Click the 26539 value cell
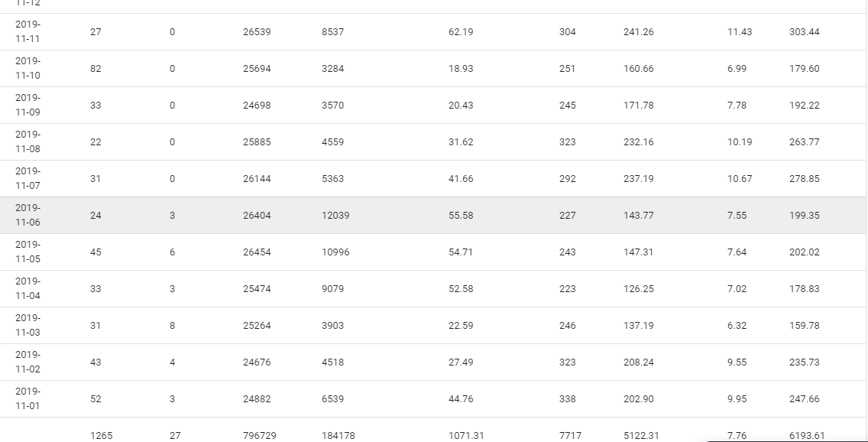Screen dimensions: 868x442 (x=257, y=32)
